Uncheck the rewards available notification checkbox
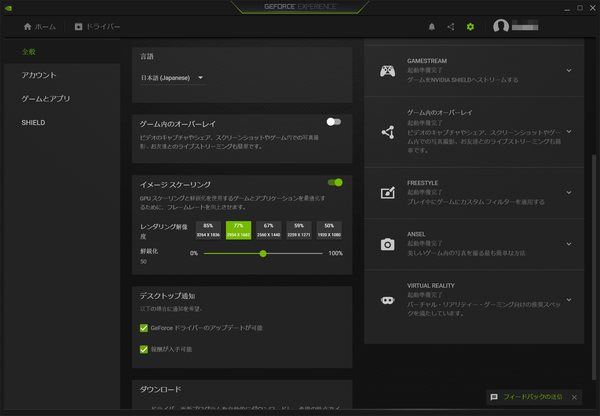Viewport: 600px width, 416px height. [144, 349]
